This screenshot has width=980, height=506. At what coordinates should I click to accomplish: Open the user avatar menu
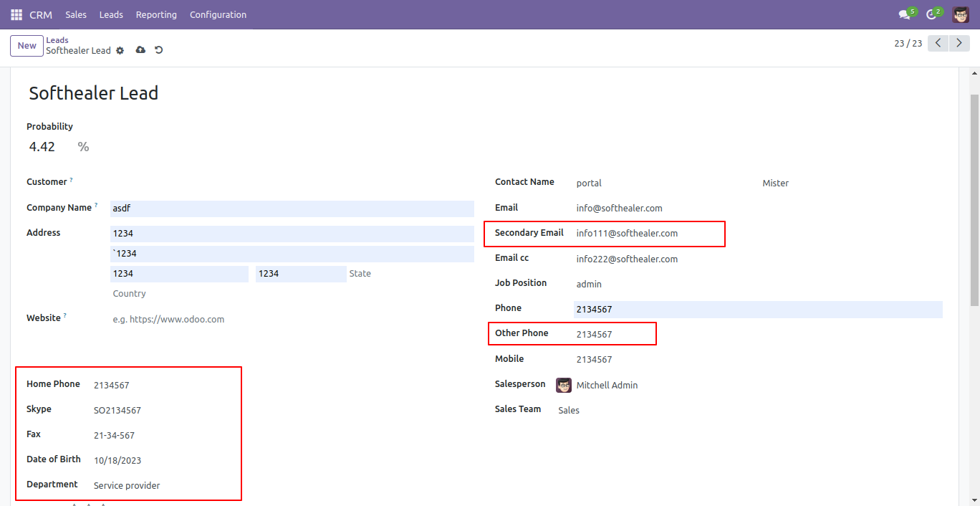pyautogui.click(x=961, y=14)
